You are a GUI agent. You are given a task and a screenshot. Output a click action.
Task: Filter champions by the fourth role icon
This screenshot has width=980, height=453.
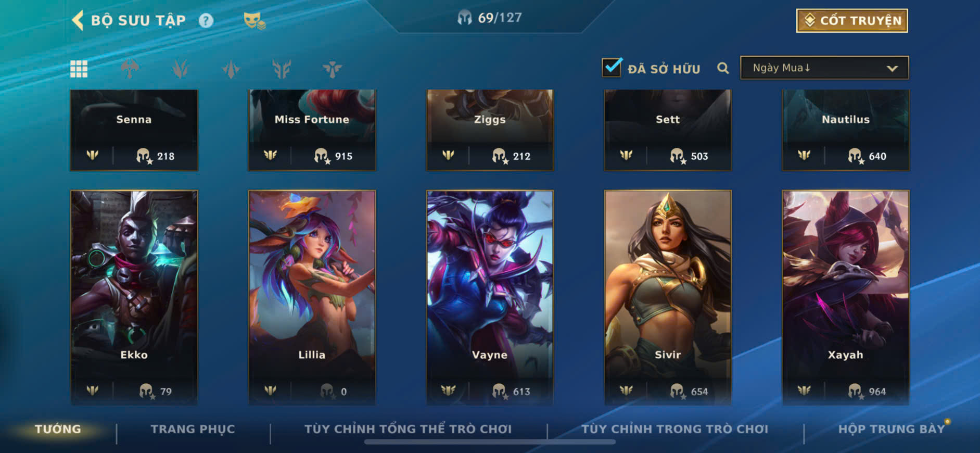tap(282, 69)
